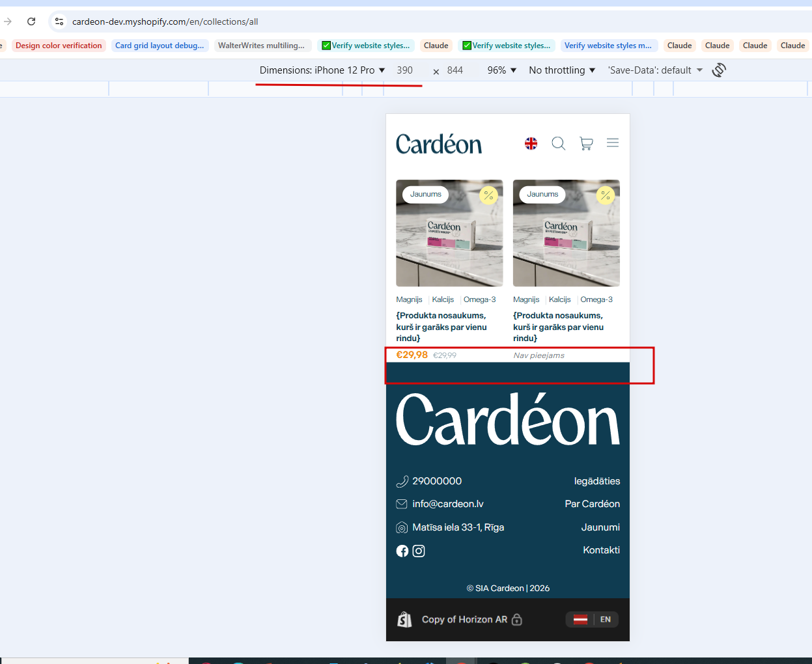Screen dimensions: 812x664
Task: Reload the page with browser refresh icon
Action: (31, 21)
